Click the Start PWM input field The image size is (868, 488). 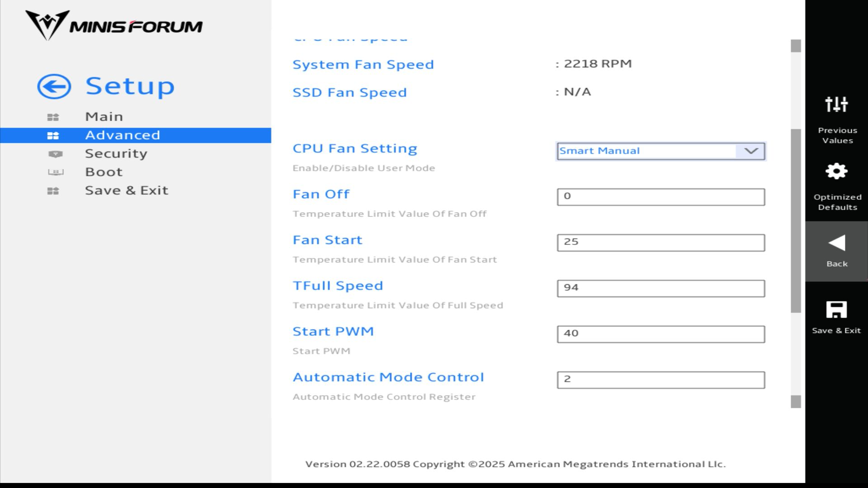pyautogui.click(x=660, y=333)
